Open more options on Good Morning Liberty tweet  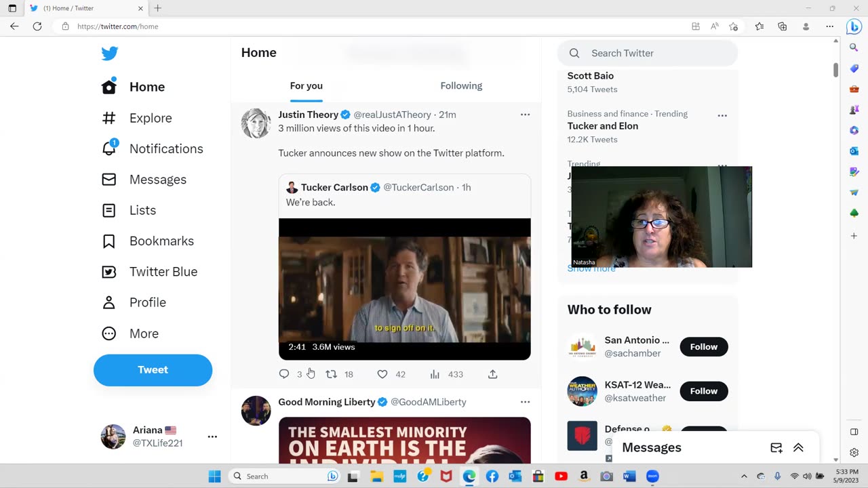point(525,402)
